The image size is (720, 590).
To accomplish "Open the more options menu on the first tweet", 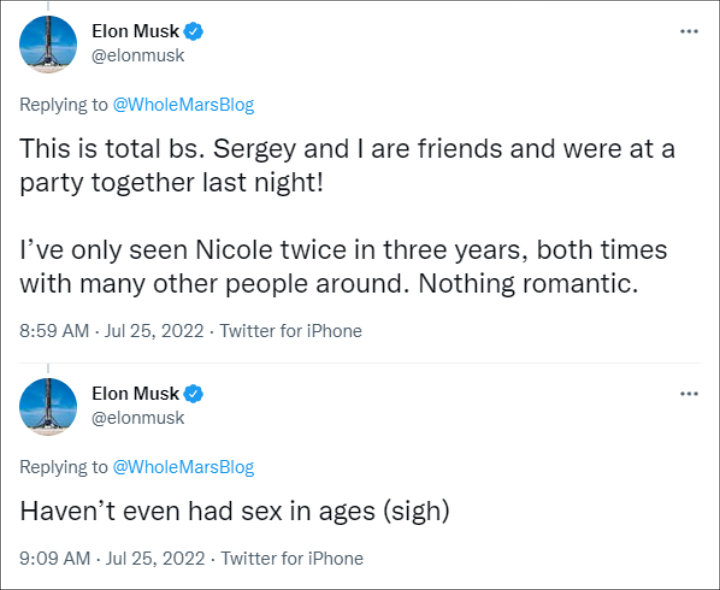I will click(688, 31).
